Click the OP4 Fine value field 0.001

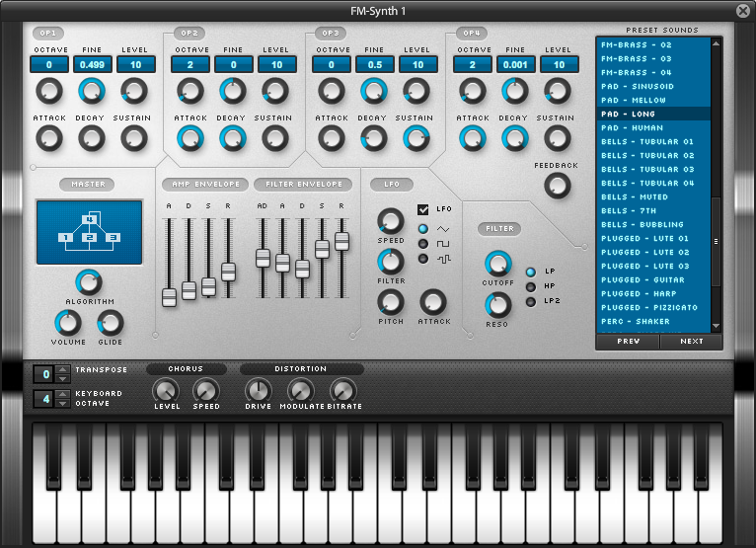click(x=516, y=64)
